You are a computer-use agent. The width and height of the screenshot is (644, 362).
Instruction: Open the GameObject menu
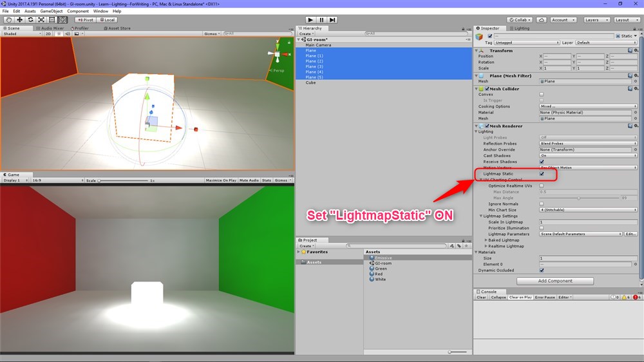(52, 11)
